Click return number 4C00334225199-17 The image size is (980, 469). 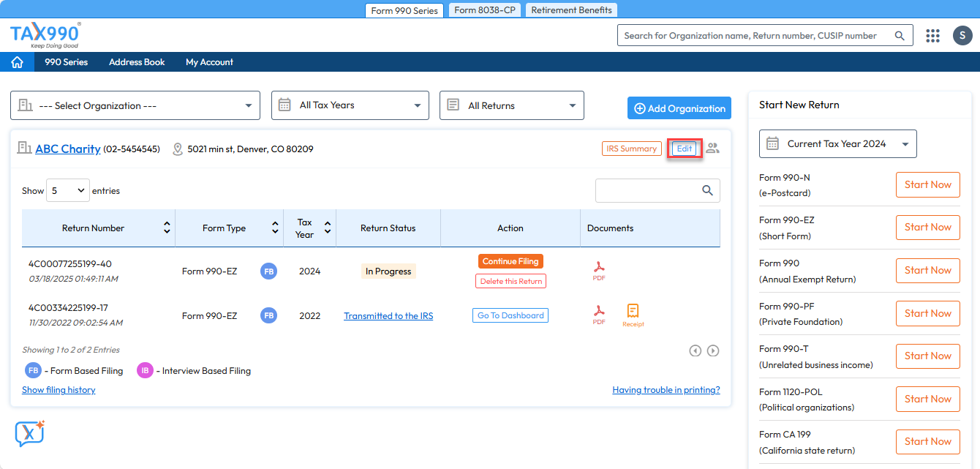click(x=68, y=308)
